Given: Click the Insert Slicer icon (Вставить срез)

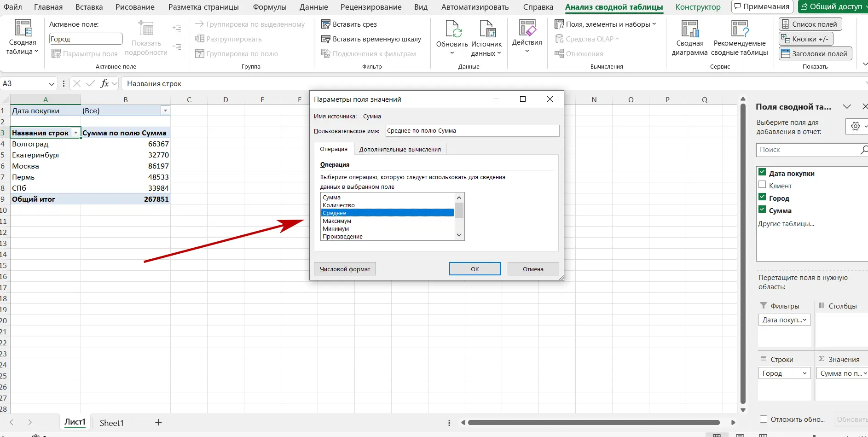Looking at the screenshot, I should (326, 24).
